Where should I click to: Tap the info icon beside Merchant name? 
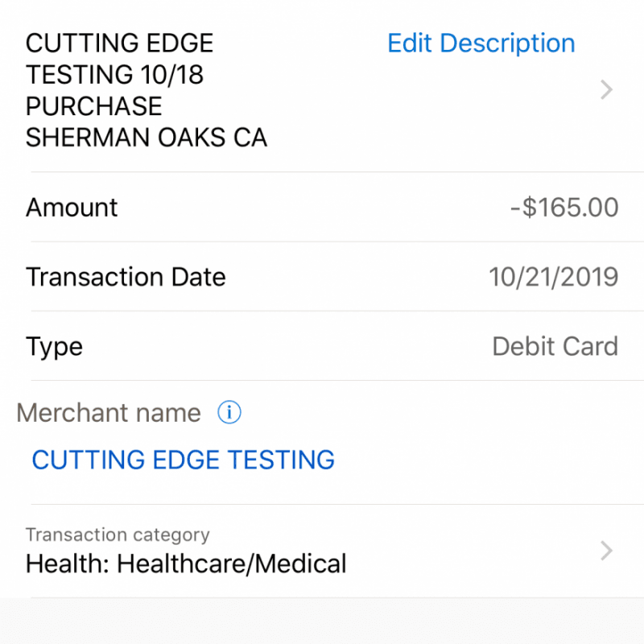(x=229, y=413)
